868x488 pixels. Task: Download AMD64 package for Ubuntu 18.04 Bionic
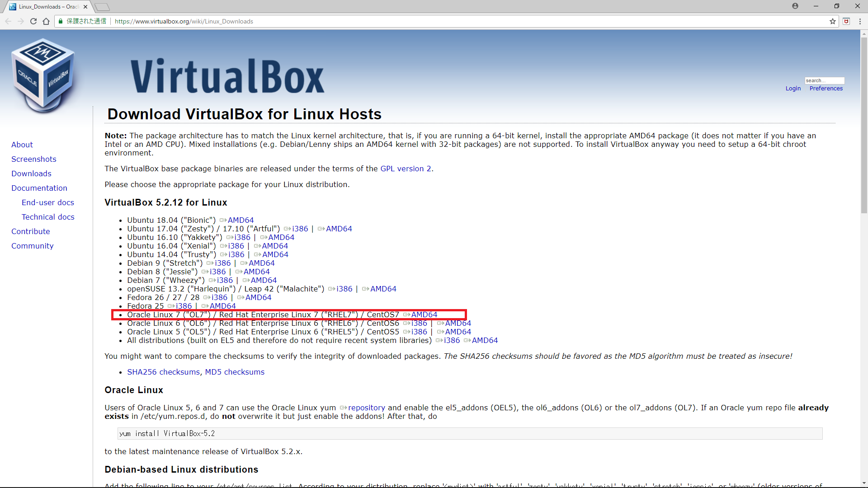241,220
